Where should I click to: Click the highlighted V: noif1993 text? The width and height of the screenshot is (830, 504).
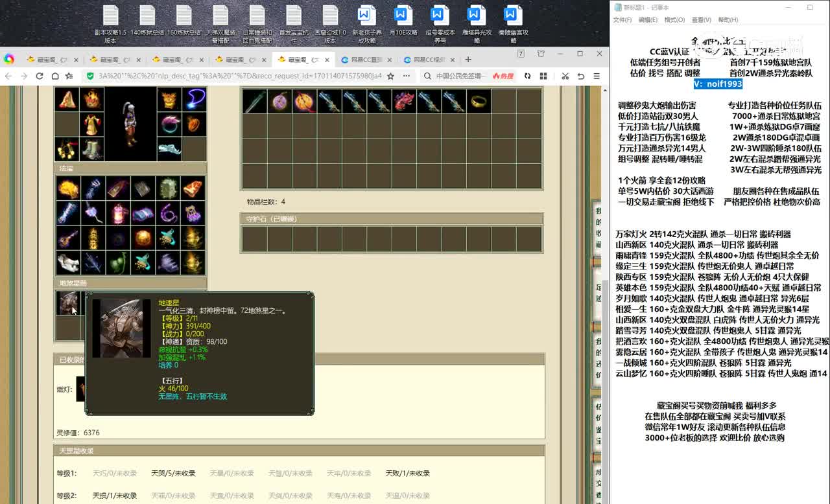pyautogui.click(x=718, y=84)
